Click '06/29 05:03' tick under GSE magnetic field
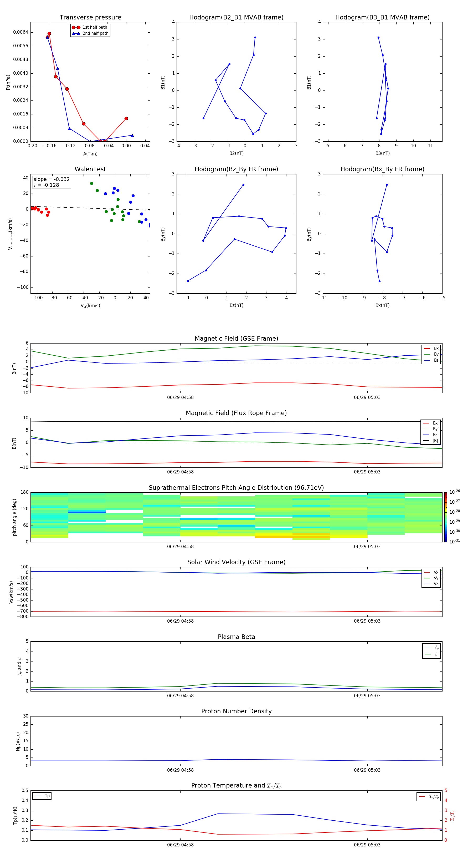473x868 pixels. click(367, 398)
